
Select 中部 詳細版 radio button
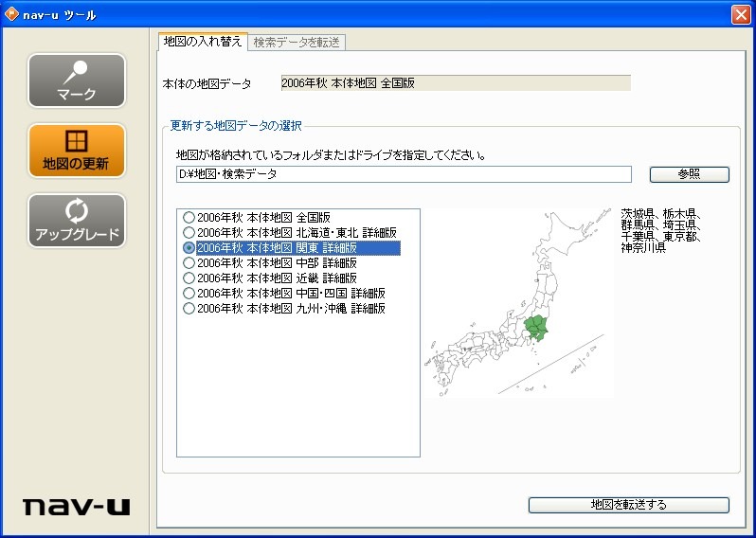point(189,262)
